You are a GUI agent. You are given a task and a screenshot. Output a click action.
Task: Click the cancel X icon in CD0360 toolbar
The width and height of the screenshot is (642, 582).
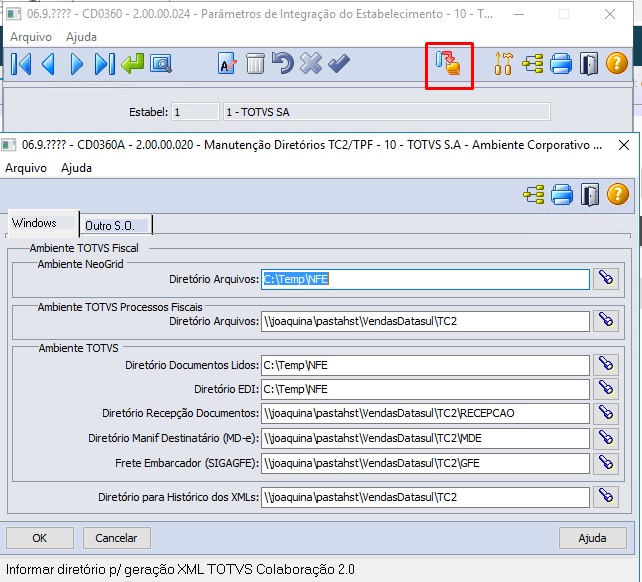tap(311, 63)
